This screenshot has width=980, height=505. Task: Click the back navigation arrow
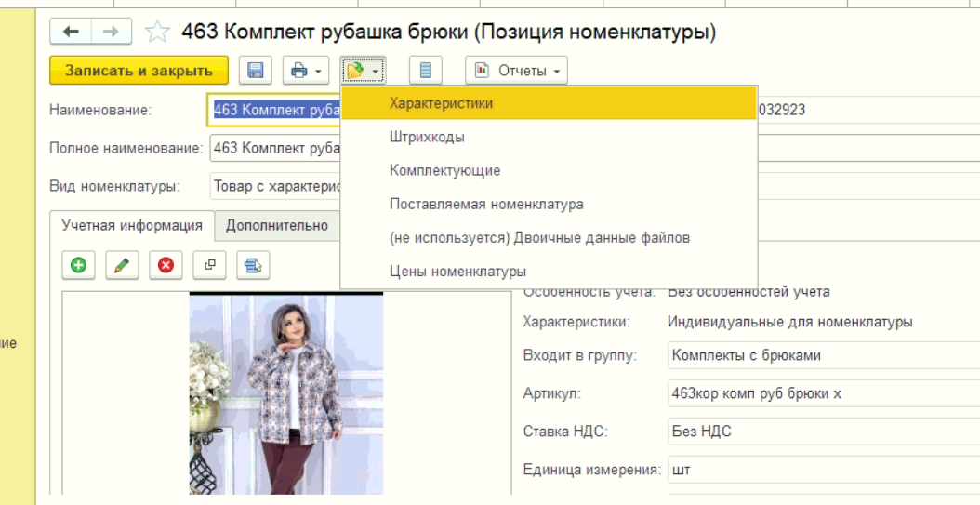(x=73, y=33)
